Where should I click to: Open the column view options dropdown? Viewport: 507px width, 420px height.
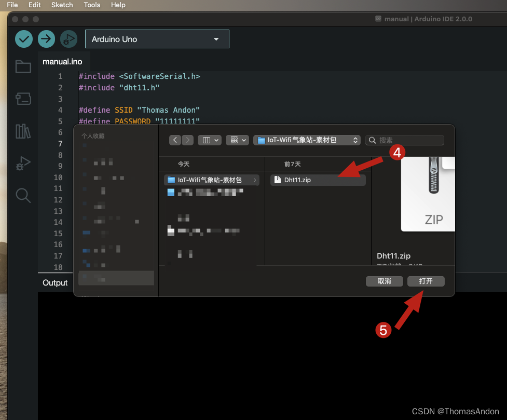click(x=210, y=140)
